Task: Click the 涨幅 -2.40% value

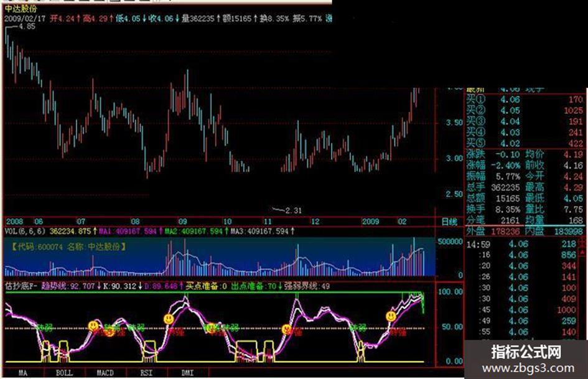Action: [x=506, y=165]
